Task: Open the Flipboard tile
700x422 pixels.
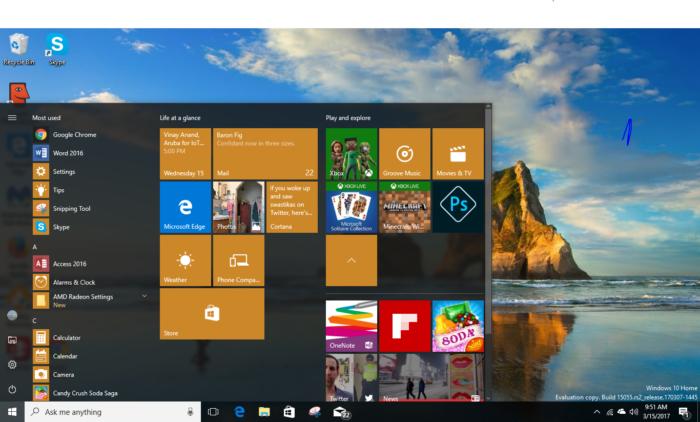Action: pyautogui.click(x=404, y=326)
